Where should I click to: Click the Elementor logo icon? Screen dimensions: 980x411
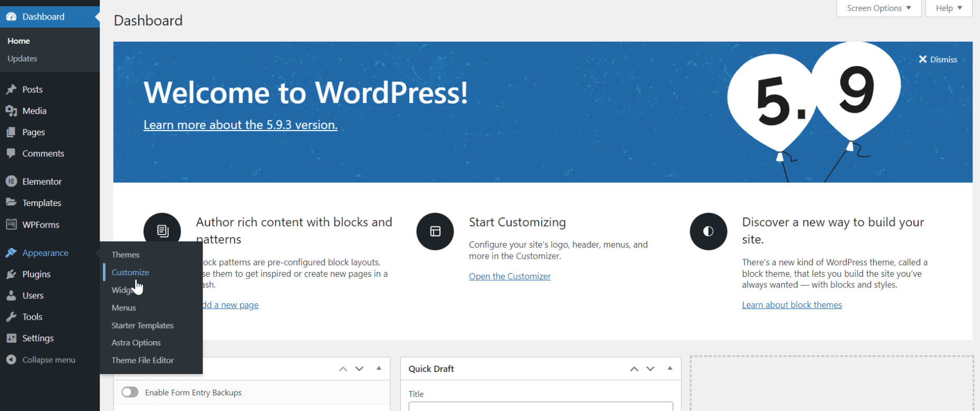coord(11,181)
